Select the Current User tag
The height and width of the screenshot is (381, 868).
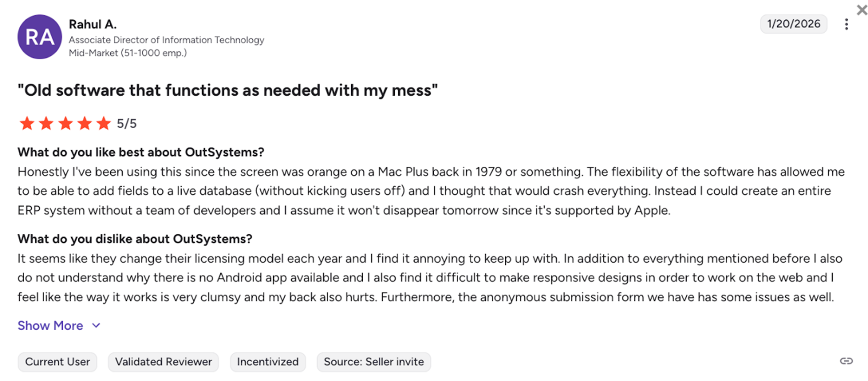pos(57,362)
